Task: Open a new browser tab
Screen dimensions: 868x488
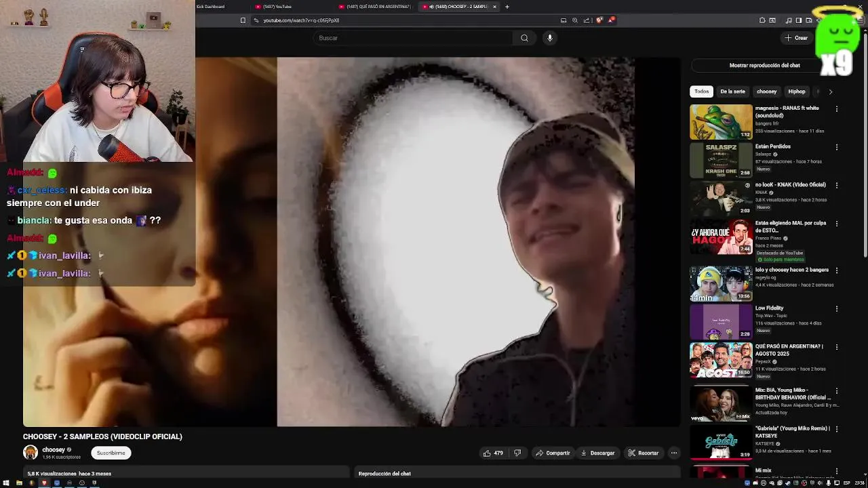Action: pos(507,7)
